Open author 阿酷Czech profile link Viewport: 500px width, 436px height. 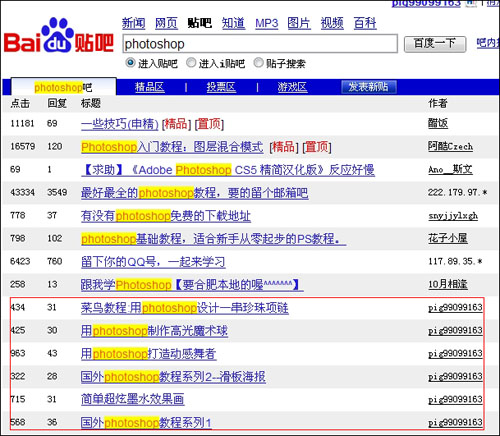click(x=450, y=146)
